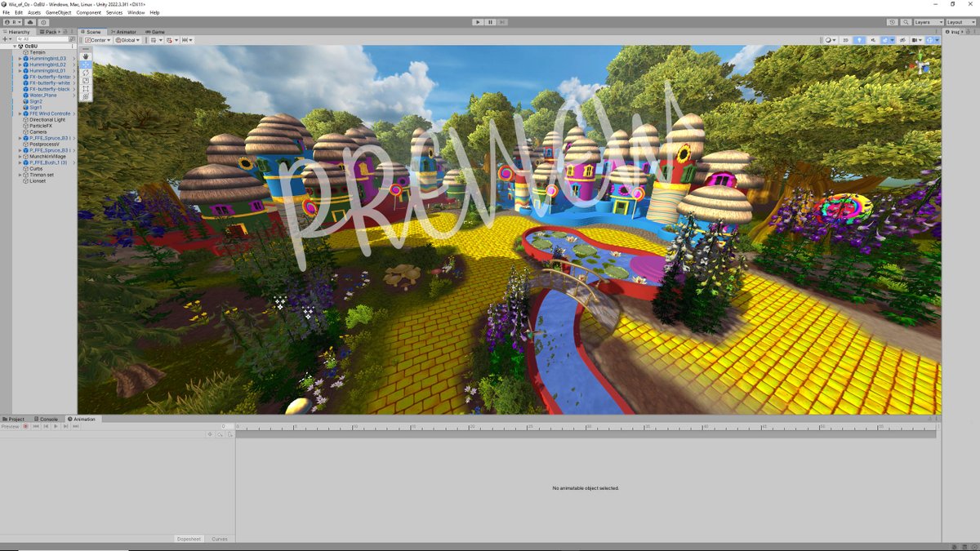980x551 pixels.
Task: Toggle grid snapping button
Action: [x=169, y=40]
